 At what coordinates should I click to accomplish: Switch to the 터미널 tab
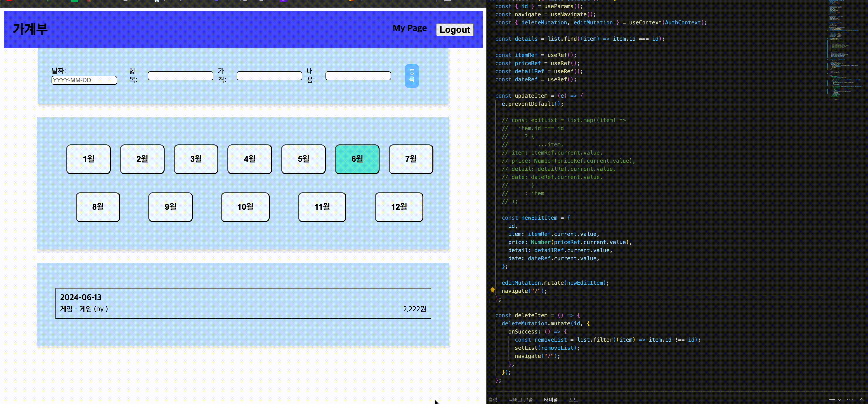tap(551, 400)
